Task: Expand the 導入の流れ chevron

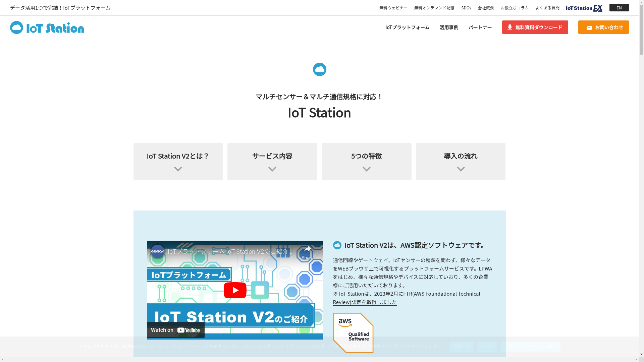Action: [461, 169]
